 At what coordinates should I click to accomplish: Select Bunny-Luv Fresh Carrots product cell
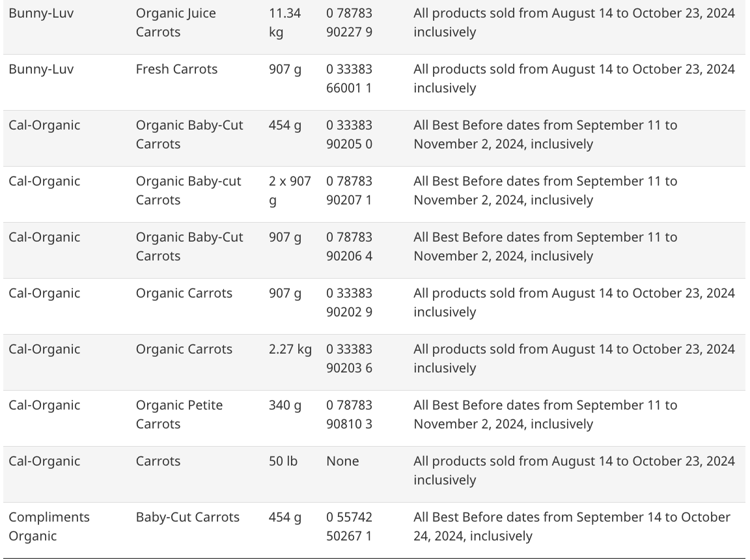coord(176,69)
